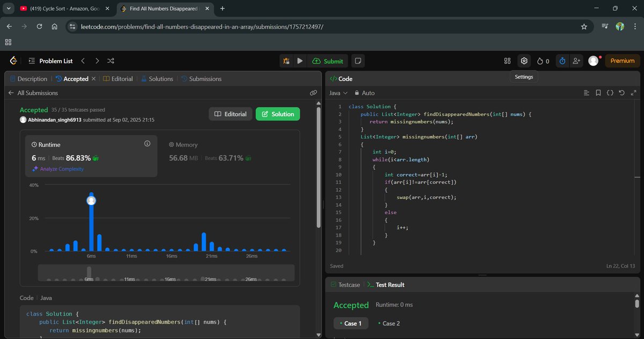This screenshot has height=339, width=644.
Task: Close the Accepted tab
Action: [x=93, y=78]
